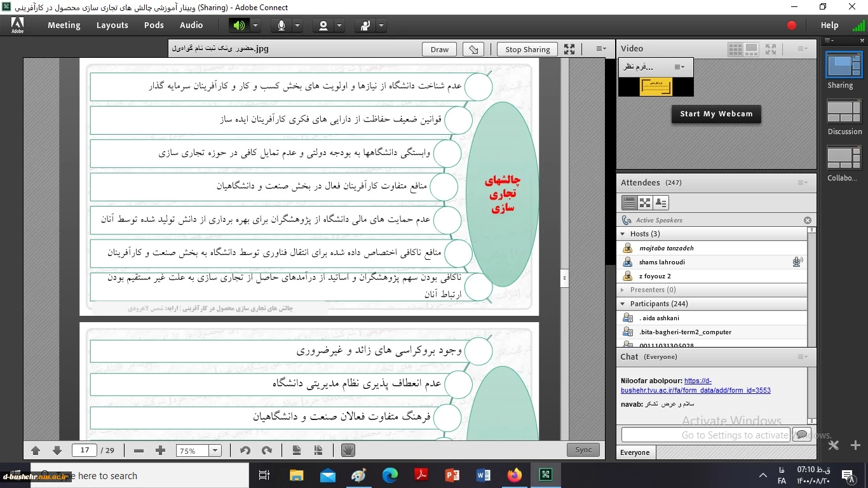Open the Pods menu
This screenshot has height=488, width=868.
click(154, 25)
